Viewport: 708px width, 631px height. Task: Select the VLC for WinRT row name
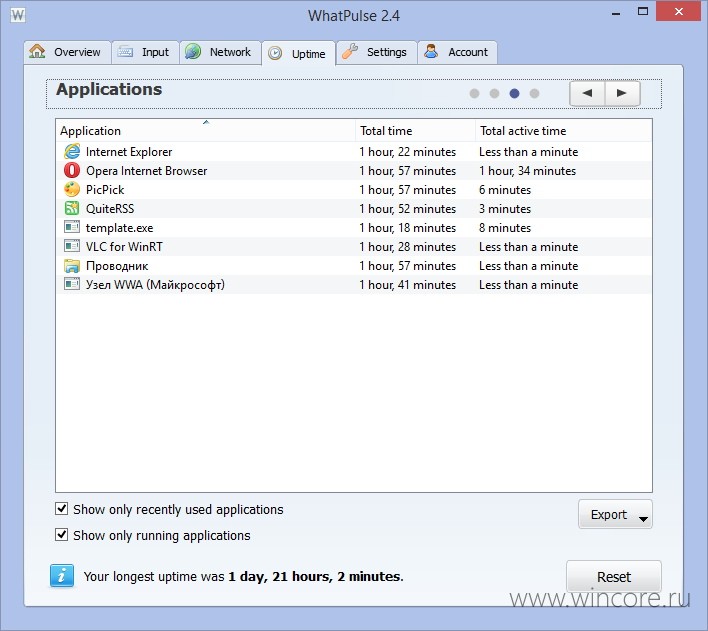pyautogui.click(x=124, y=247)
